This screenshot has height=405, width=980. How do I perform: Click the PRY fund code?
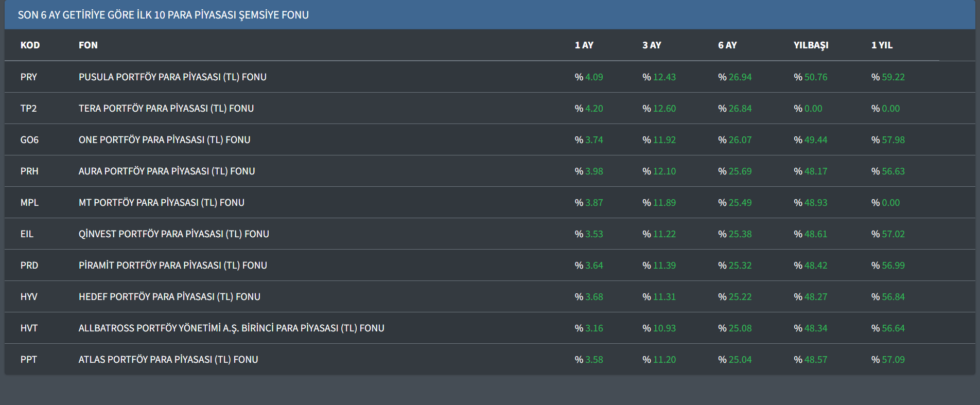[x=29, y=77]
